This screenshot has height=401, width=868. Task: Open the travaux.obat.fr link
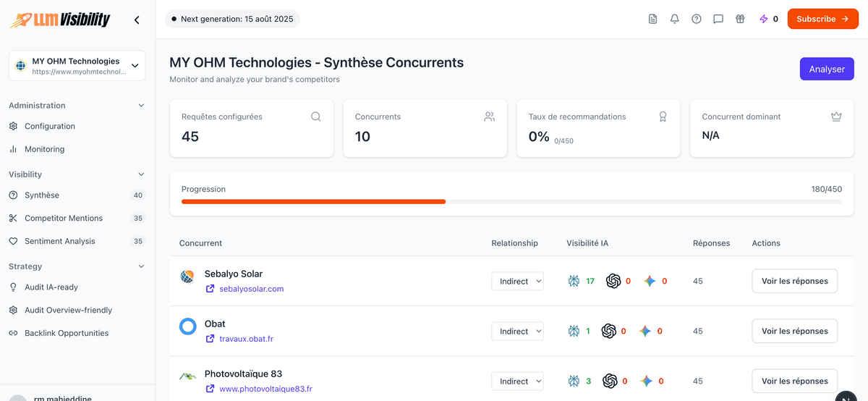click(x=246, y=339)
